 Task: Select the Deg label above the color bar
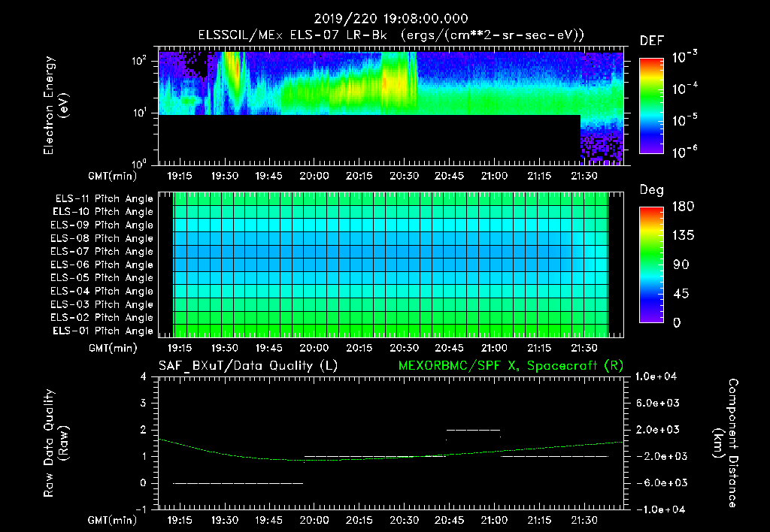click(652, 190)
